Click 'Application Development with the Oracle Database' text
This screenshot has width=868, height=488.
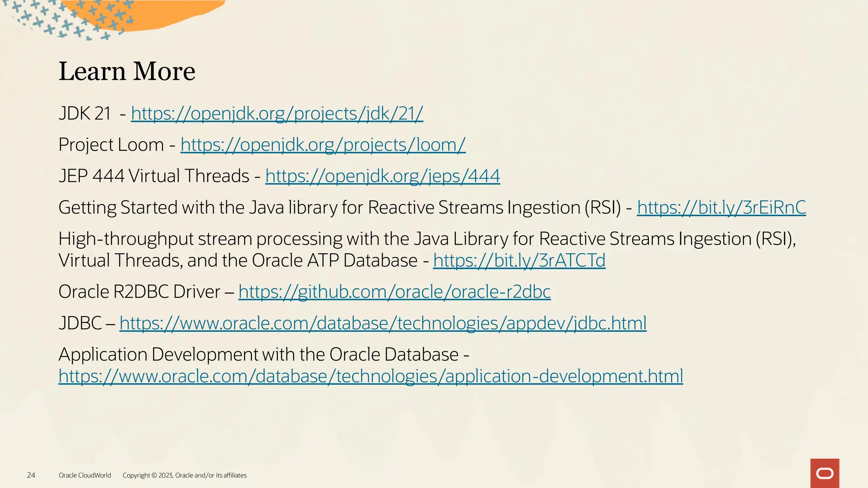259,355
